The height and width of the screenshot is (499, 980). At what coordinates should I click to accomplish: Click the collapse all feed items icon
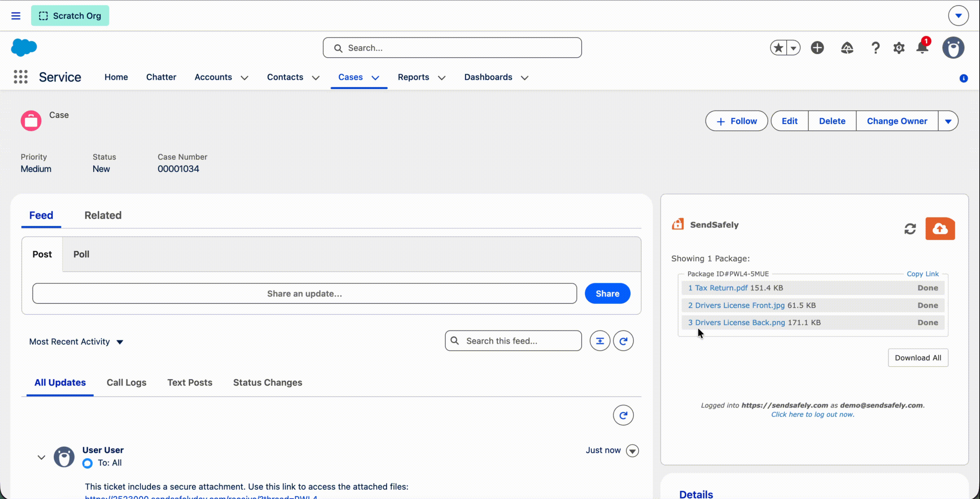click(599, 341)
